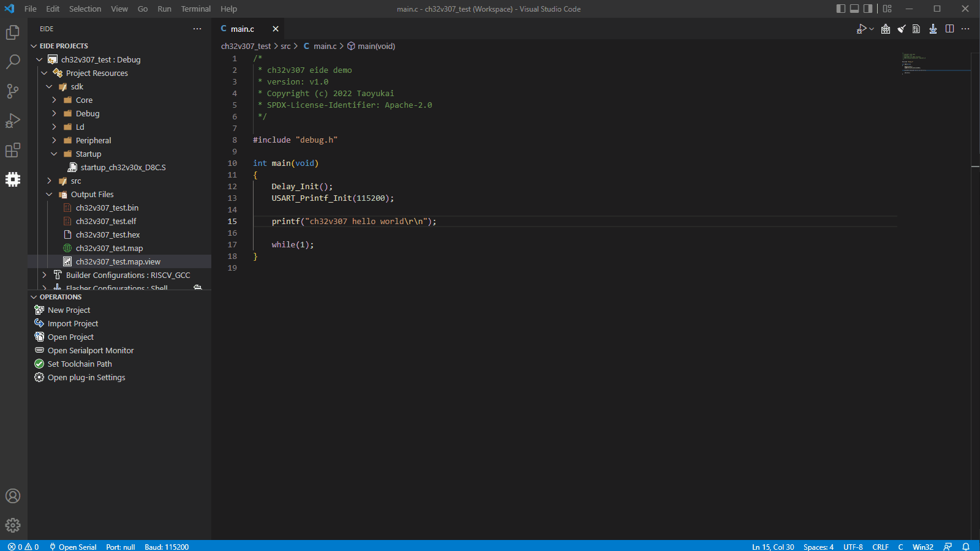Open the File menu
The image size is (980, 551).
(x=31, y=9)
